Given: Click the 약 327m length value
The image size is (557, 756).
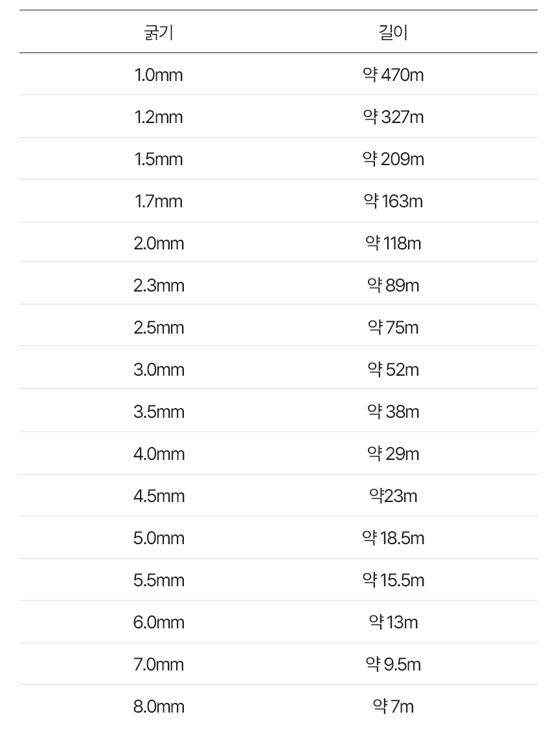Looking at the screenshot, I should [393, 117].
